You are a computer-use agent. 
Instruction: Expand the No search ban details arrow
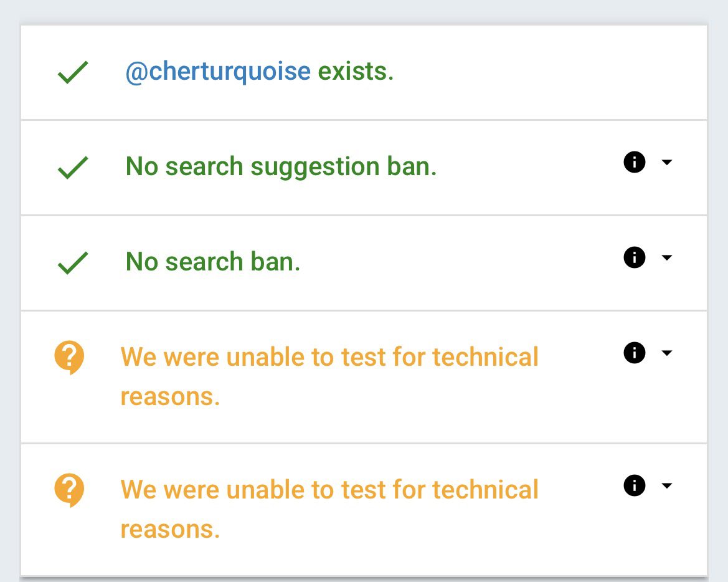pyautogui.click(x=666, y=257)
